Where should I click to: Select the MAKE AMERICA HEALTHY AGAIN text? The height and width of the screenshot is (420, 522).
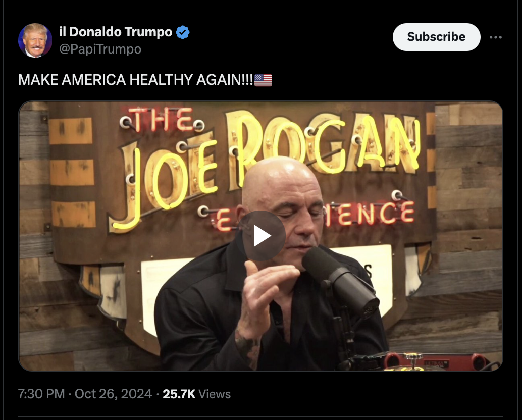pyautogui.click(x=135, y=80)
